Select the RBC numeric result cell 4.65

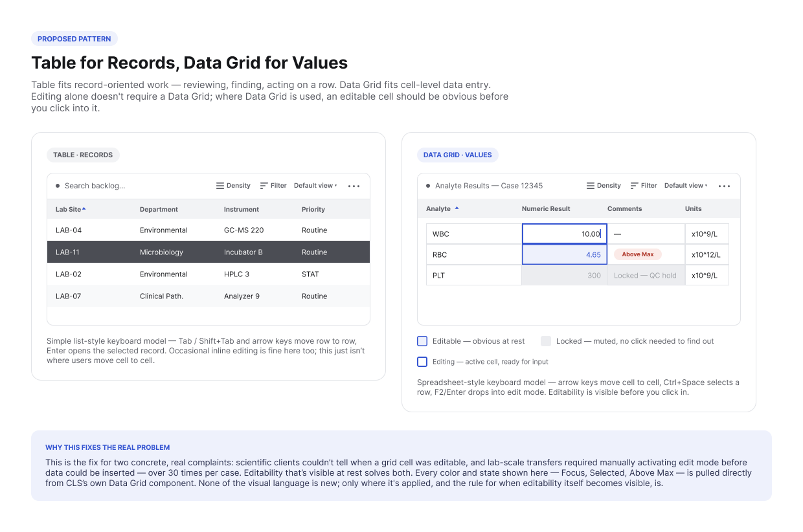point(565,254)
